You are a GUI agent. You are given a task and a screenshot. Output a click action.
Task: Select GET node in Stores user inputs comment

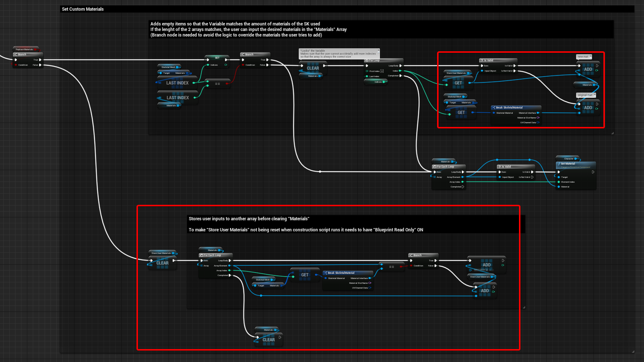(x=305, y=275)
